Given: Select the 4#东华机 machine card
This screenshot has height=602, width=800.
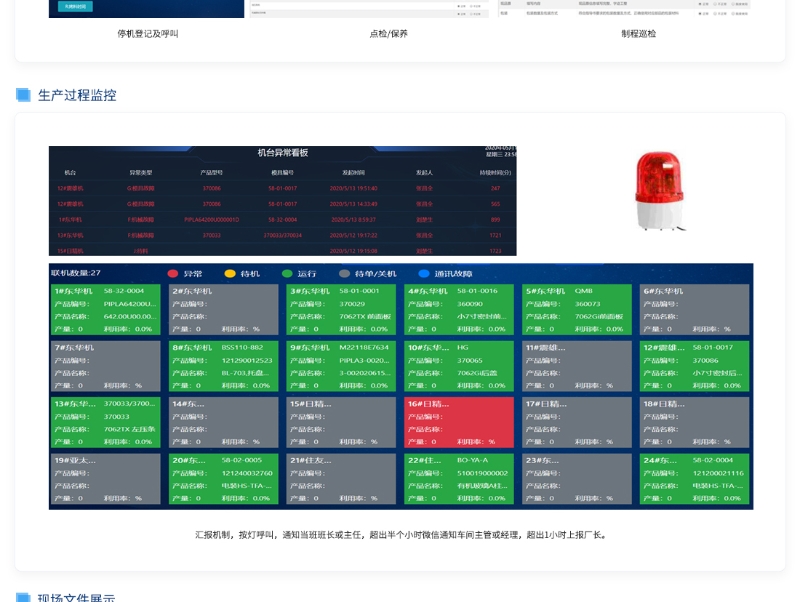Looking at the screenshot, I should click(x=459, y=310).
